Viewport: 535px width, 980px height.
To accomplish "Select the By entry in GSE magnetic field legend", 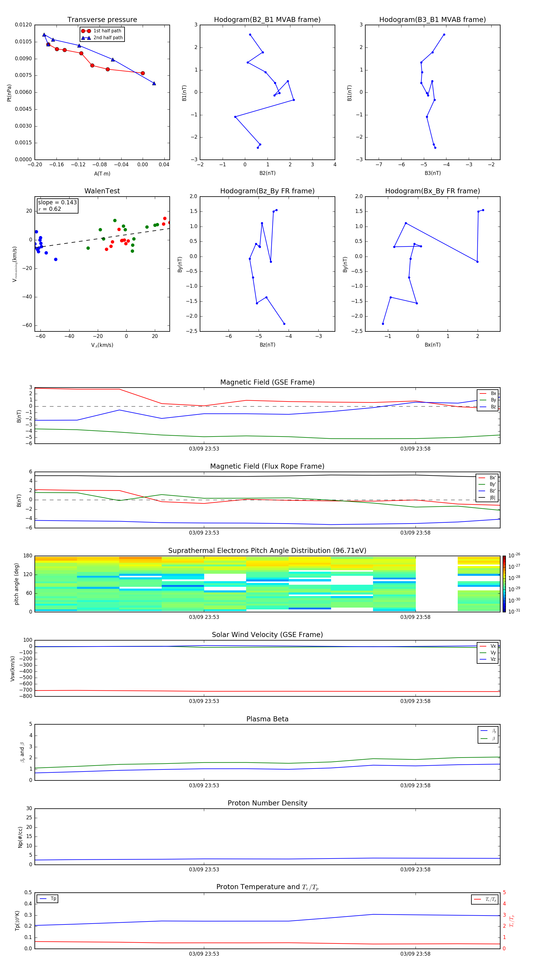I will (488, 400).
